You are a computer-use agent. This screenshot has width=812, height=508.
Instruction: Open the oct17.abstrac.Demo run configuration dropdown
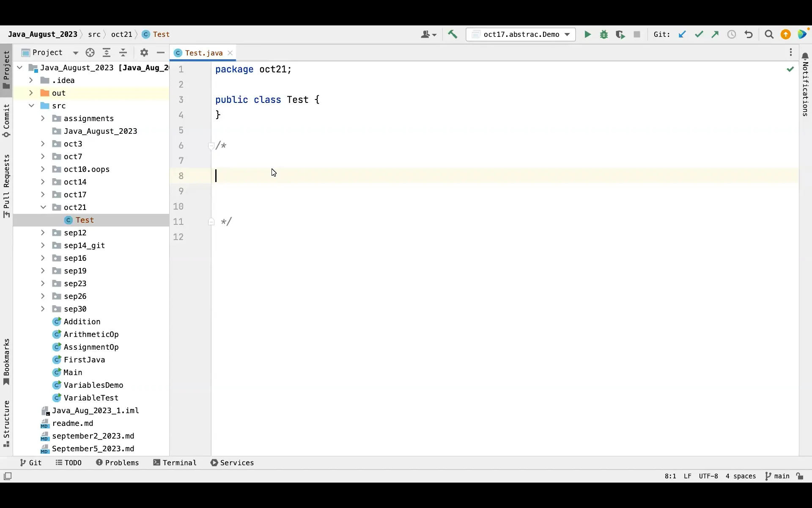coord(521,34)
